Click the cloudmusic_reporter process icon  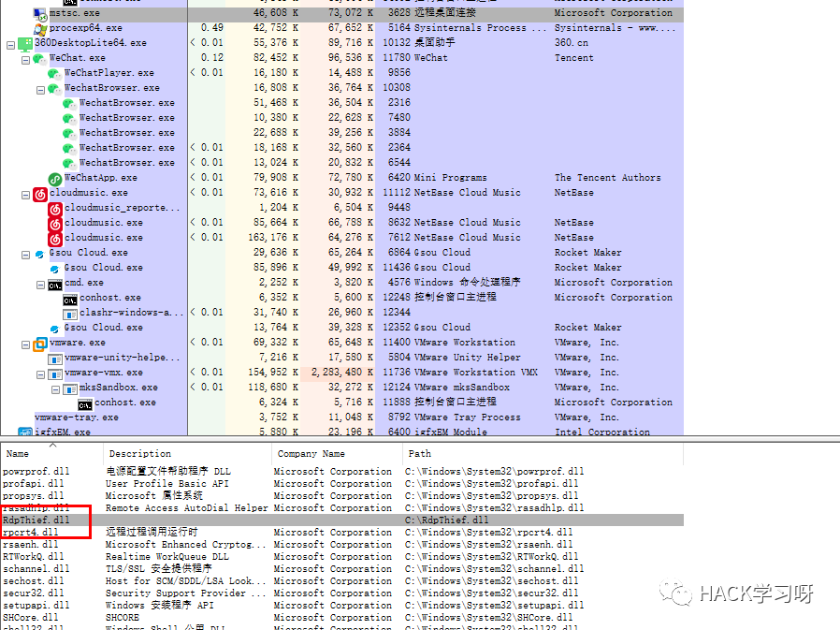pyautogui.click(x=55, y=209)
